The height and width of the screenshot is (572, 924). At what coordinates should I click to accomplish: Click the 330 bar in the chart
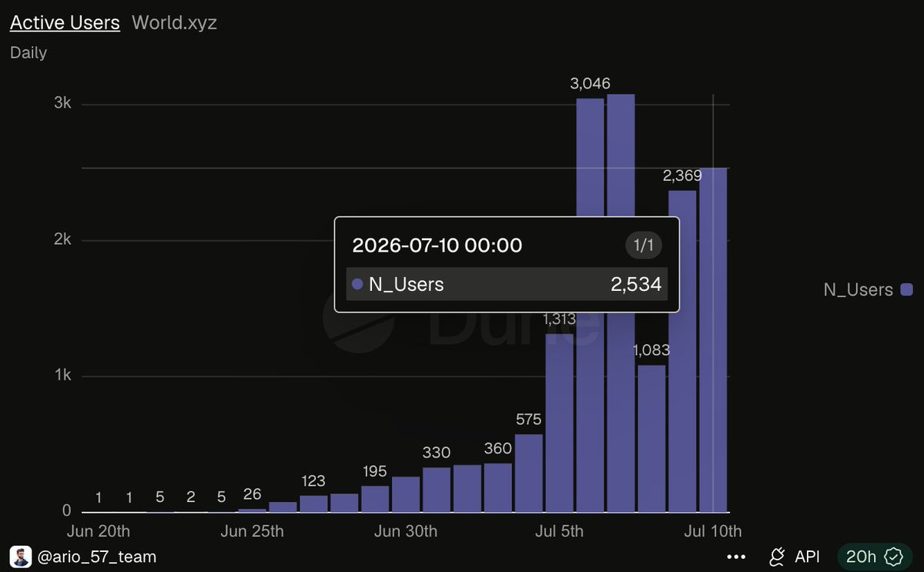[437, 490]
